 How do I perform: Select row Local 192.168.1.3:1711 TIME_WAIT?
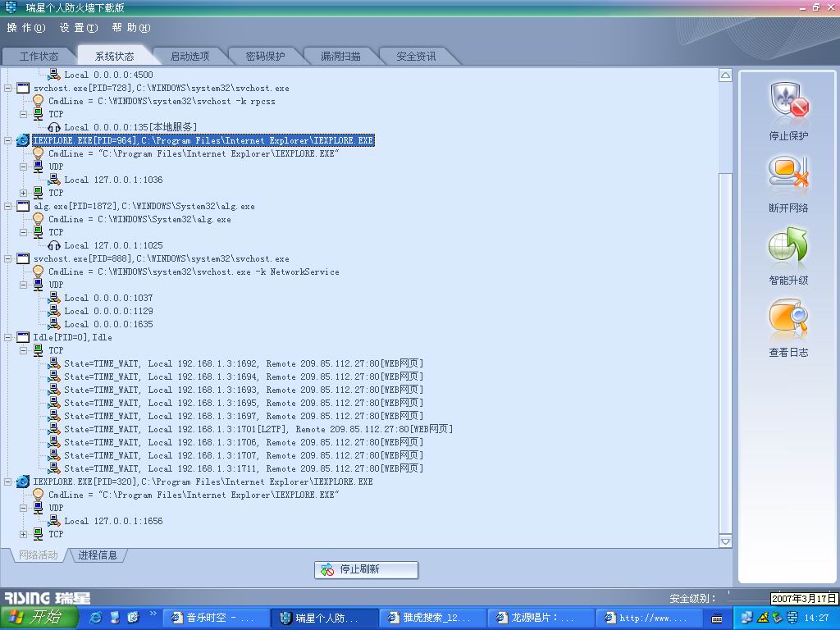tap(244, 468)
